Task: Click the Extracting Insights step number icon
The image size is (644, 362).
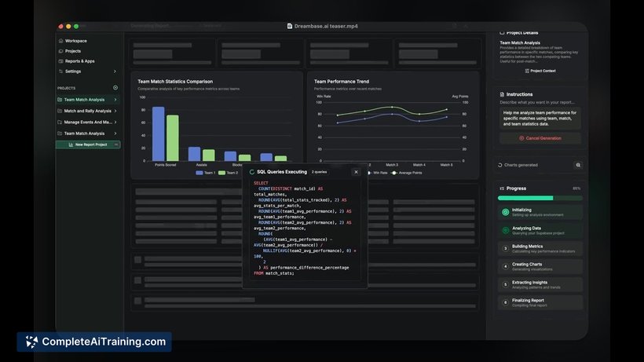Action: coord(506,284)
